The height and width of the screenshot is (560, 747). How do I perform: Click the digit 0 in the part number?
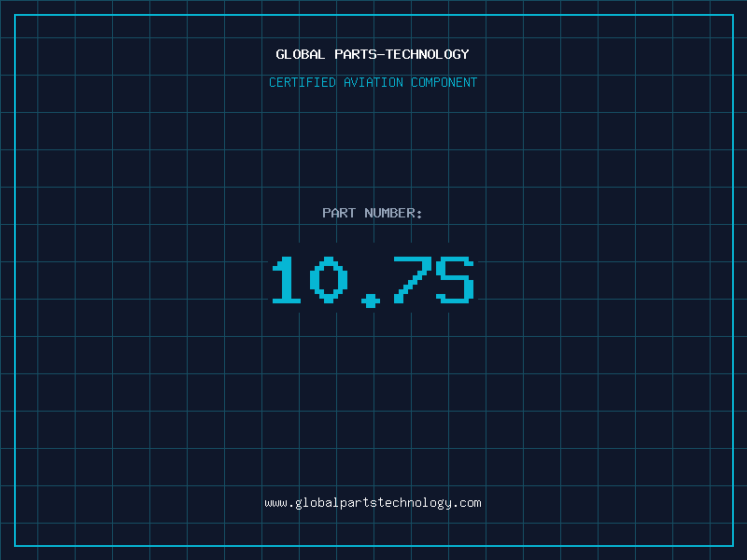tap(329, 280)
